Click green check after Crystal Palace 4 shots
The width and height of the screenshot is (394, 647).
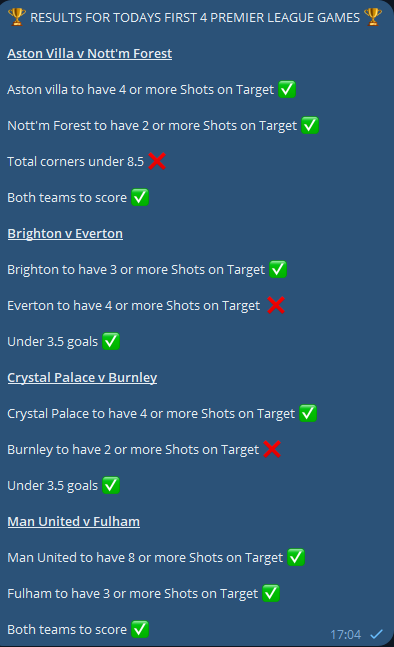[308, 413]
